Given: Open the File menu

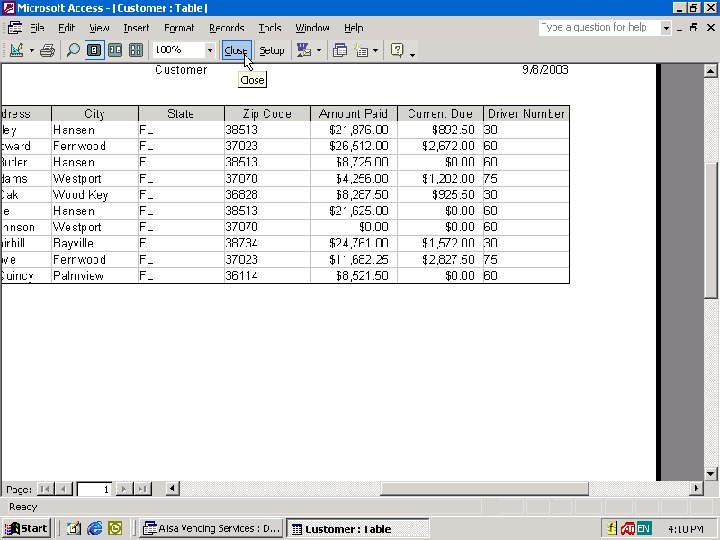Looking at the screenshot, I should (x=37, y=28).
